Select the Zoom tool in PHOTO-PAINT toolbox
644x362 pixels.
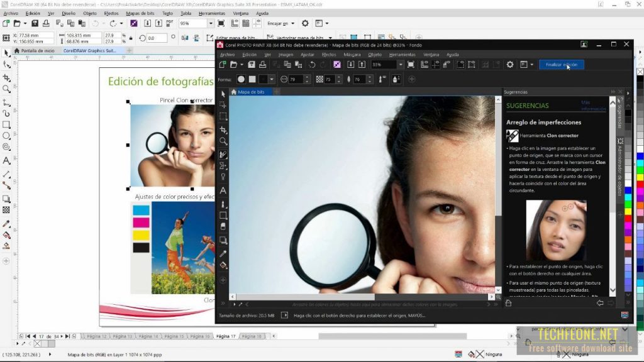click(x=223, y=141)
